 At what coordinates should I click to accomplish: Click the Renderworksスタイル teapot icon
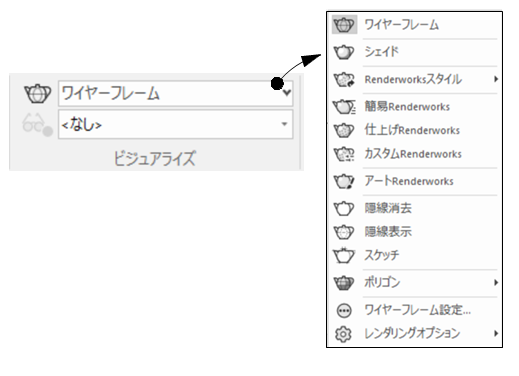tap(344, 80)
